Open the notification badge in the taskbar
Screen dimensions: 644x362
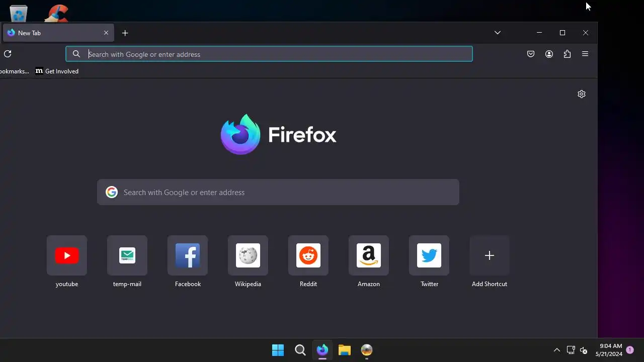630,350
